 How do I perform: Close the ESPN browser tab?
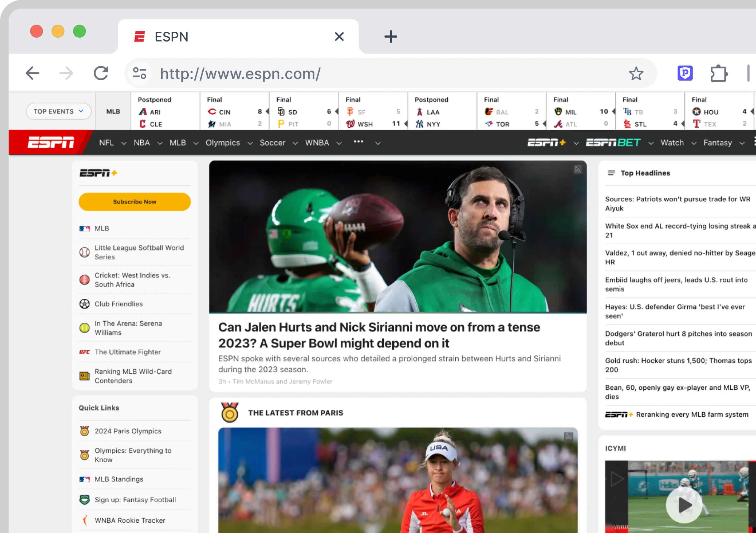pos(339,37)
